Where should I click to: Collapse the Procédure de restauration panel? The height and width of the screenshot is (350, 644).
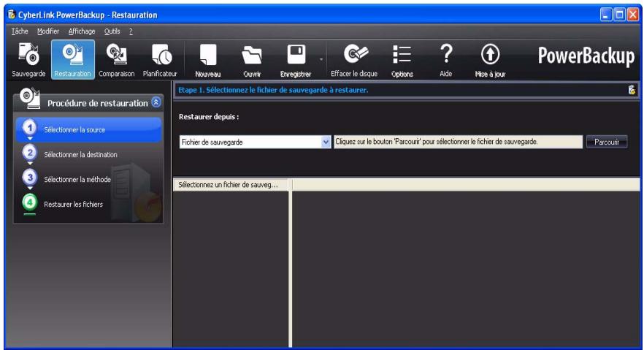[156, 102]
